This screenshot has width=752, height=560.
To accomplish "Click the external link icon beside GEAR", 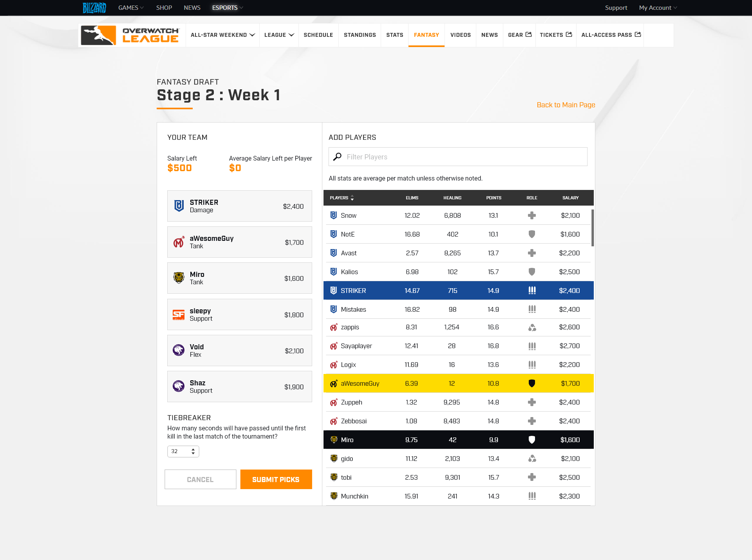I will tap(528, 34).
